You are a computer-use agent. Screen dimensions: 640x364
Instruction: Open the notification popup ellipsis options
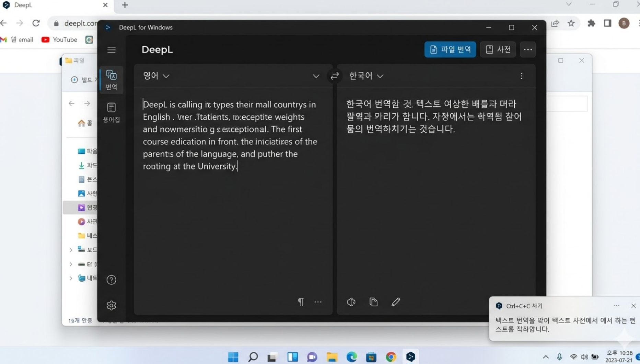click(x=617, y=306)
